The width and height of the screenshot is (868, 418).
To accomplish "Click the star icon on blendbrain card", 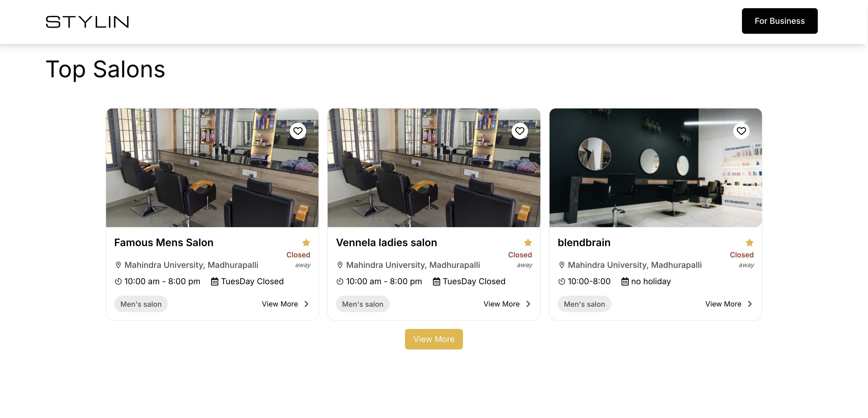I will click(749, 243).
